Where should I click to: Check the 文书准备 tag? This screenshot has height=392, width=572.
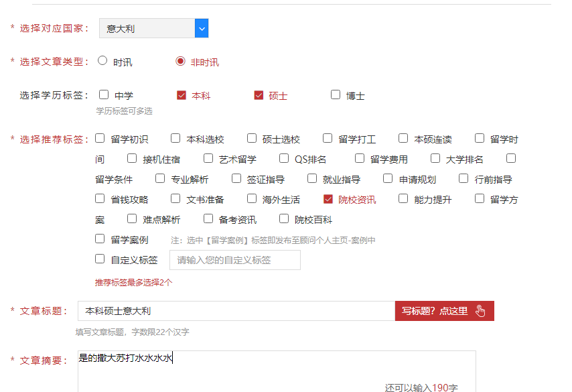tap(175, 198)
